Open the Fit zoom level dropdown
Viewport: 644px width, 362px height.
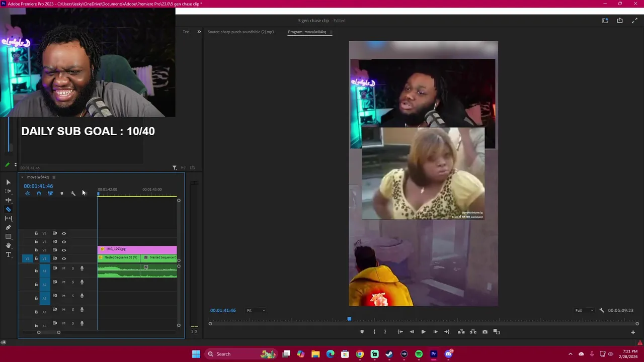(x=256, y=310)
